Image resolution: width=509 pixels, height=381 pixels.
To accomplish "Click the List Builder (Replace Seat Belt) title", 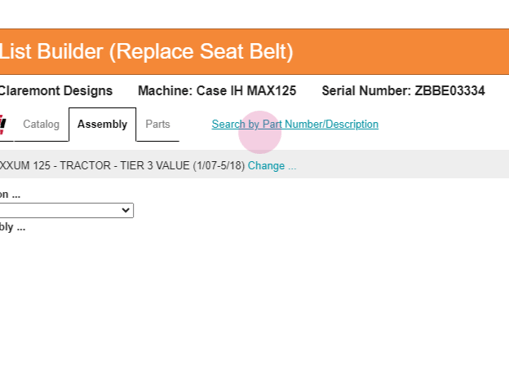I will [146, 52].
